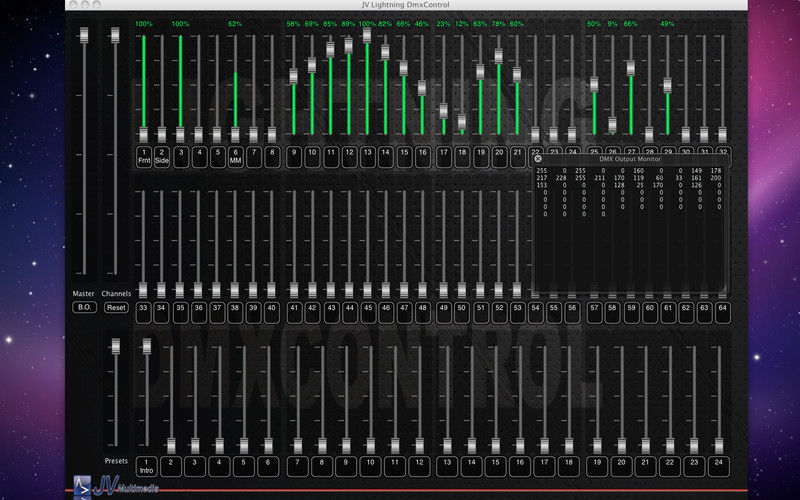Click value 128 in DMX Output Monitor
This screenshot has width=800, height=500.
619,185
